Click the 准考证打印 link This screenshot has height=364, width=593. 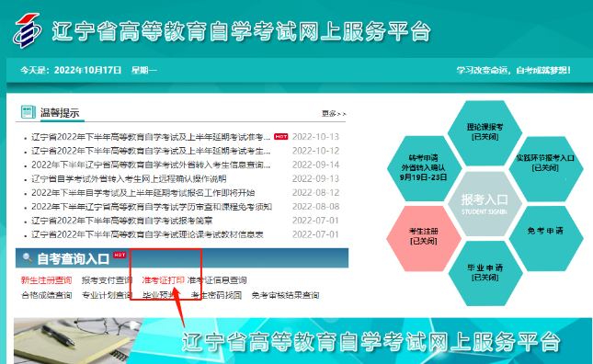[163, 280]
